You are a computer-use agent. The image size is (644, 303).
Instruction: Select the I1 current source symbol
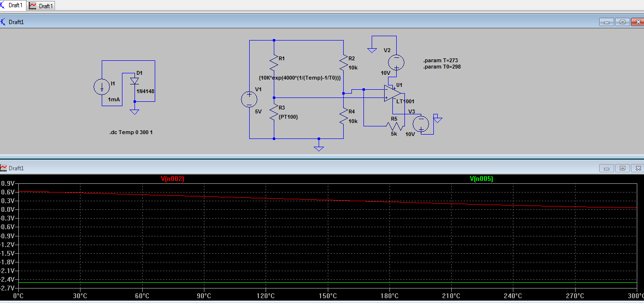pos(102,87)
